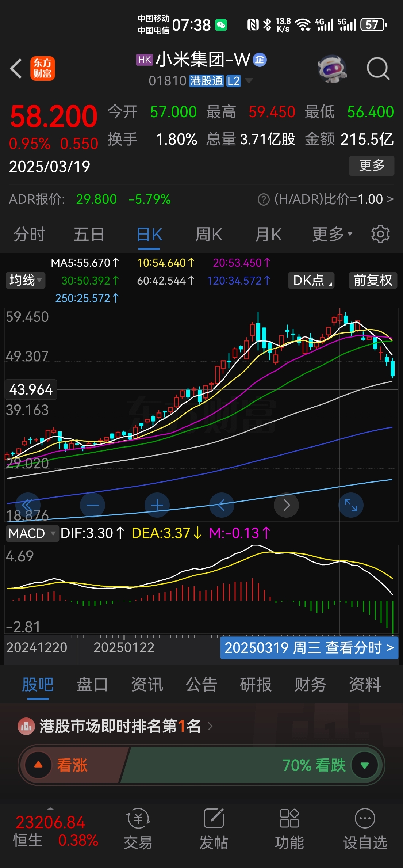
Task: Move chart left with arrow icon
Action: point(222,505)
